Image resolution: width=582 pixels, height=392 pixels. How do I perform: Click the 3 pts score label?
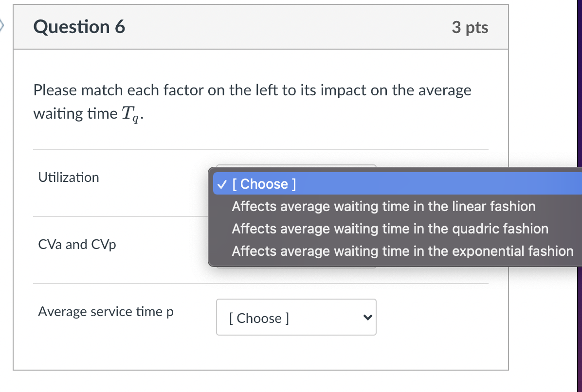[x=470, y=28]
